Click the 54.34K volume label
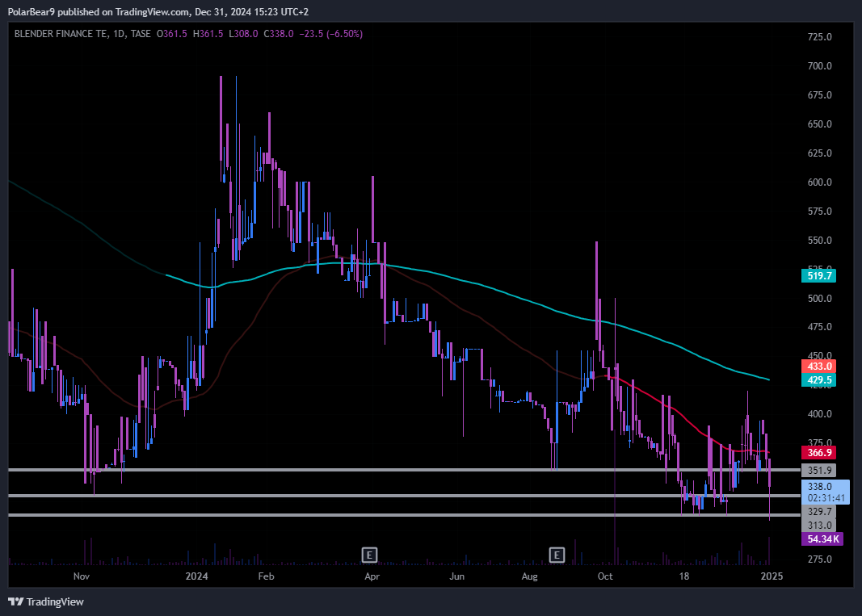The height and width of the screenshot is (616, 862). point(822,539)
